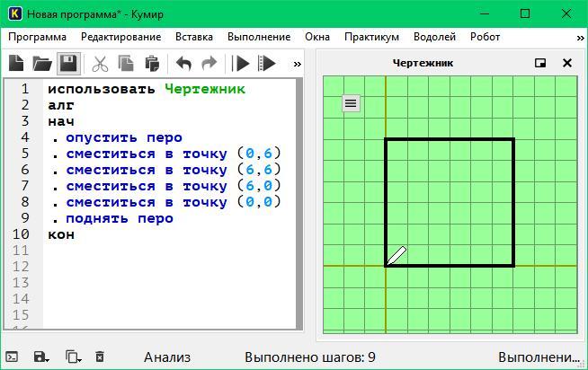Screen dimensions: 588x370
Task: Redo the edit with the gray arrow icon
Action: [x=209, y=63]
